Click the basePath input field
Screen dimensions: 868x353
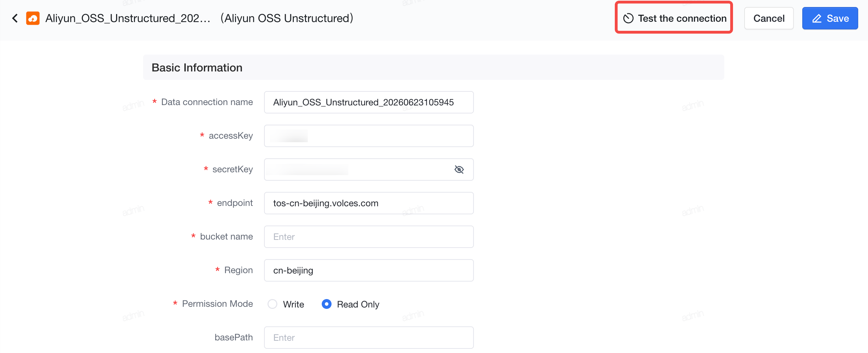[369, 338]
